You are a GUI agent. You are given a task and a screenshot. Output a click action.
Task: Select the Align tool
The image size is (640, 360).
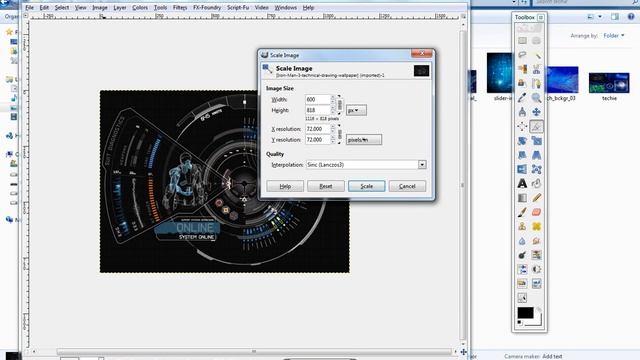click(x=522, y=127)
